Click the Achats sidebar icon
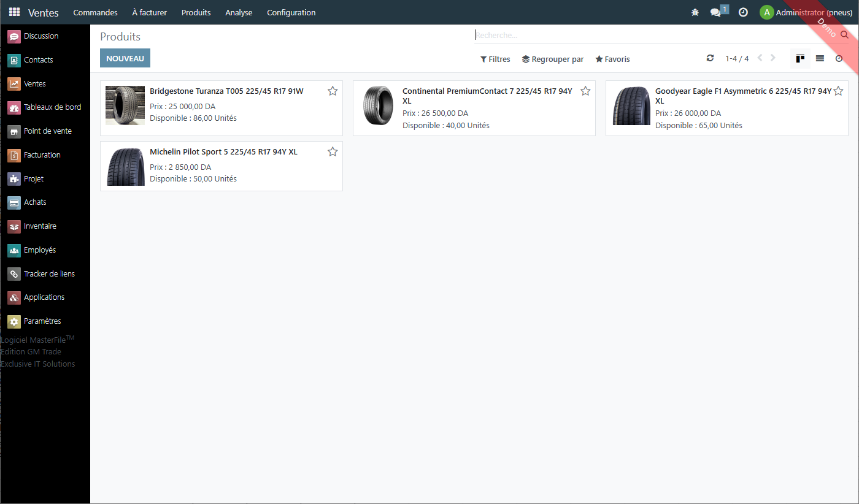 [14, 203]
